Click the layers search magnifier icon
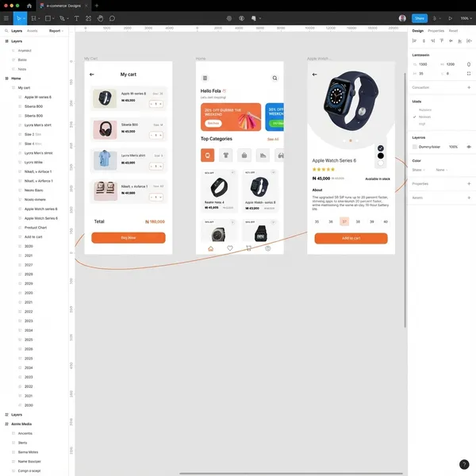476x476 pixels. click(x=6, y=31)
